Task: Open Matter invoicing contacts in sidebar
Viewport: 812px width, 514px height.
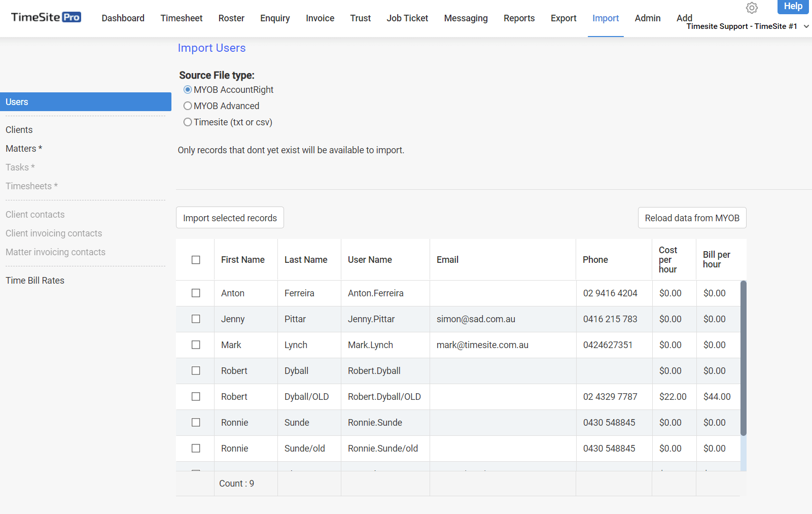Action: [55, 252]
